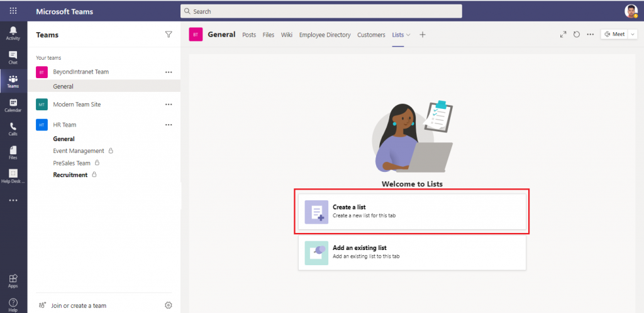Click the Search box at top
Screen dimensions: 644x313
pos(321,11)
